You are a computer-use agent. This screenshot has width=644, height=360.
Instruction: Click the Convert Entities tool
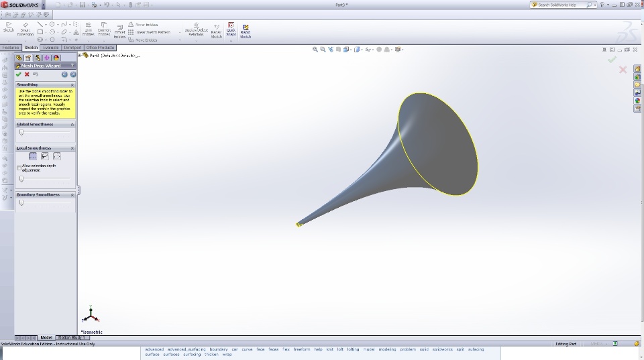click(105, 29)
